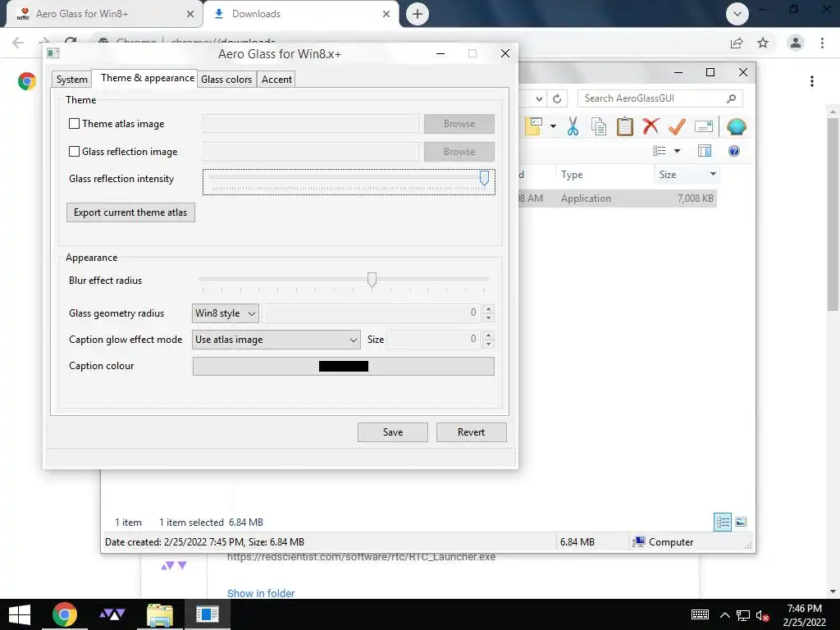Click Export current theme atlas button

pyautogui.click(x=130, y=212)
